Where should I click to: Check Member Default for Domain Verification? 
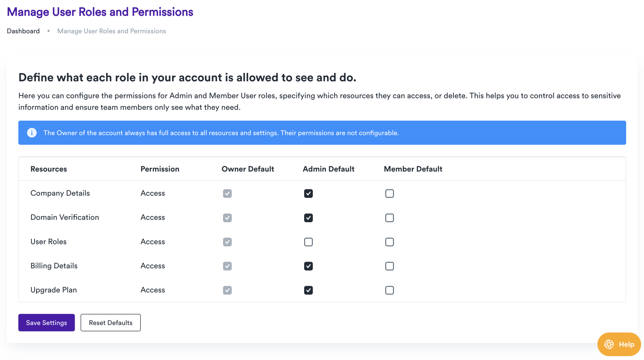click(389, 218)
